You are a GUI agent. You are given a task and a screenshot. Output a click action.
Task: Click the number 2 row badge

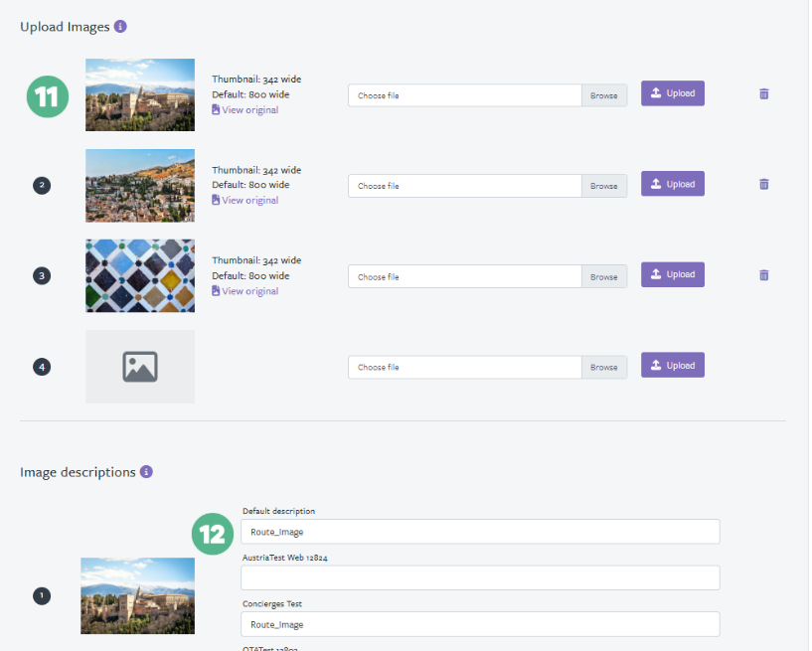(42, 185)
